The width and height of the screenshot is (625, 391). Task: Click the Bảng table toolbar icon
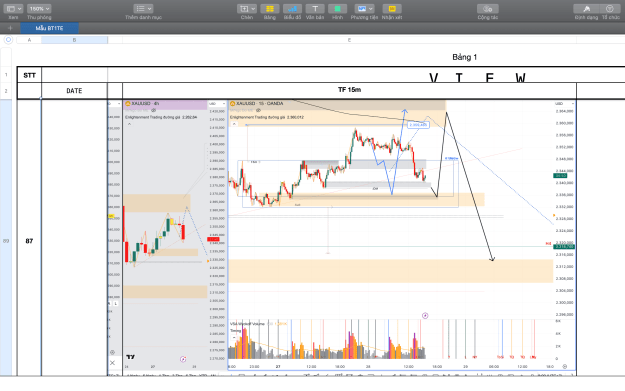[270, 9]
